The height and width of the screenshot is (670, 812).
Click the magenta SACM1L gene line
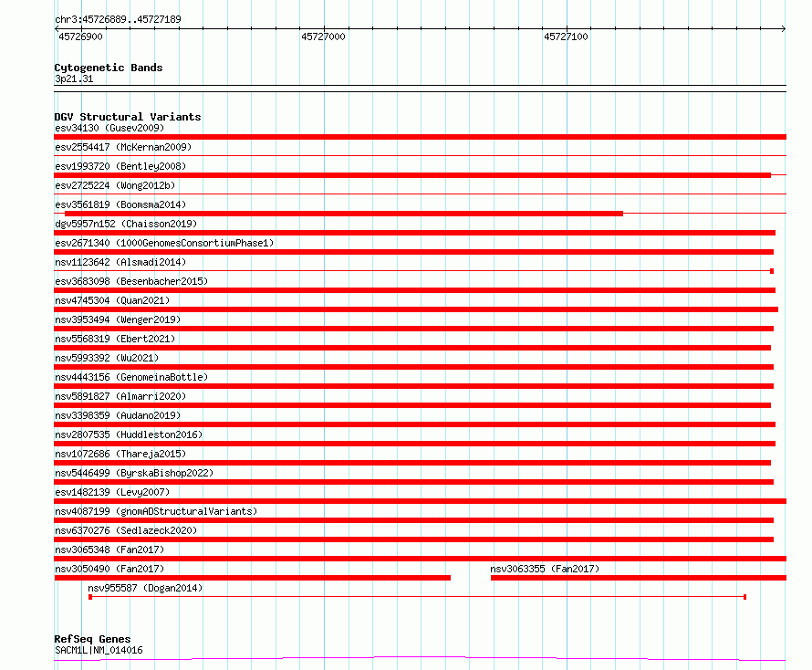click(x=420, y=659)
